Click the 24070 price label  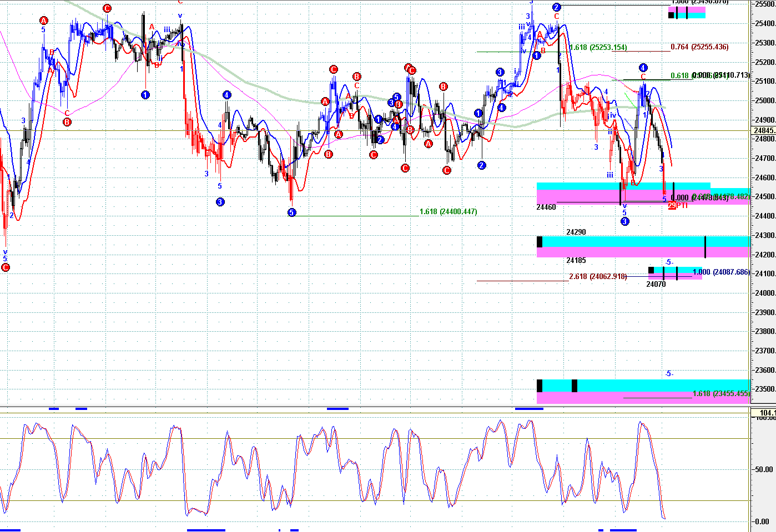click(656, 284)
